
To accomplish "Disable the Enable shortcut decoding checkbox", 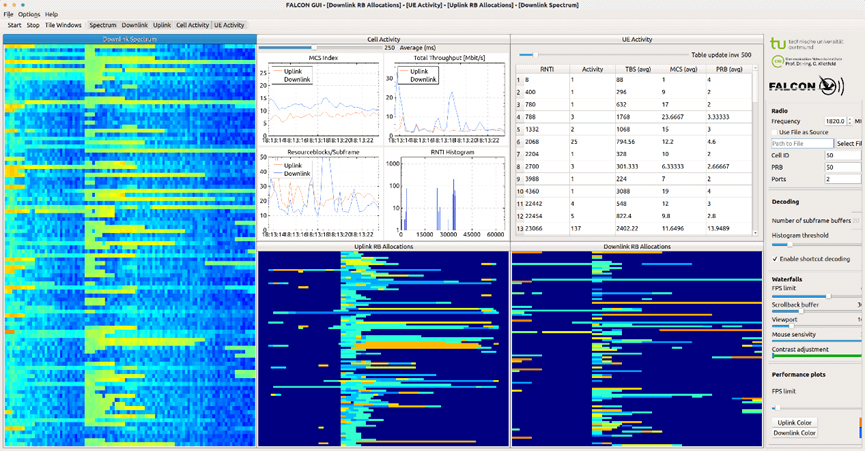I will [776, 258].
